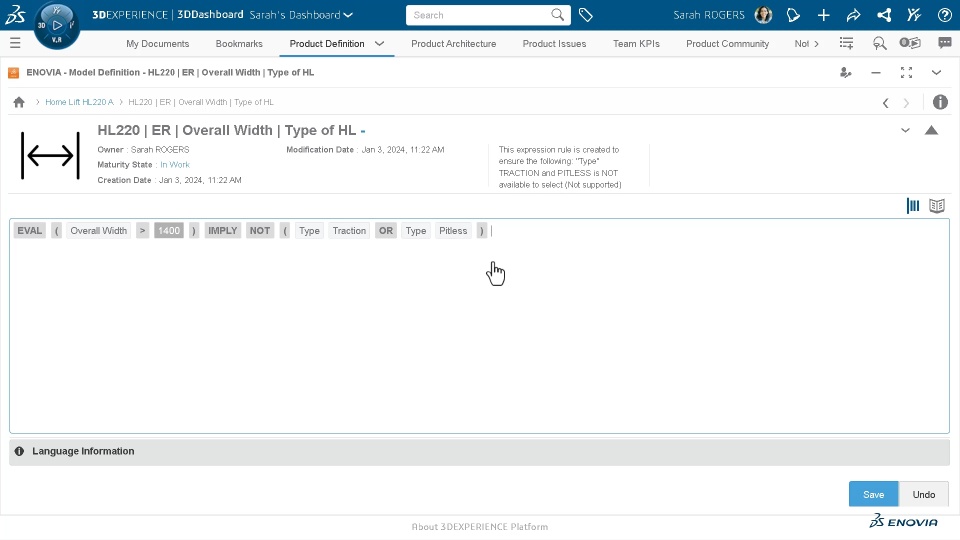Viewport: 960px width, 540px height.
Task: Click the In Work maturity state link
Action: click(175, 165)
